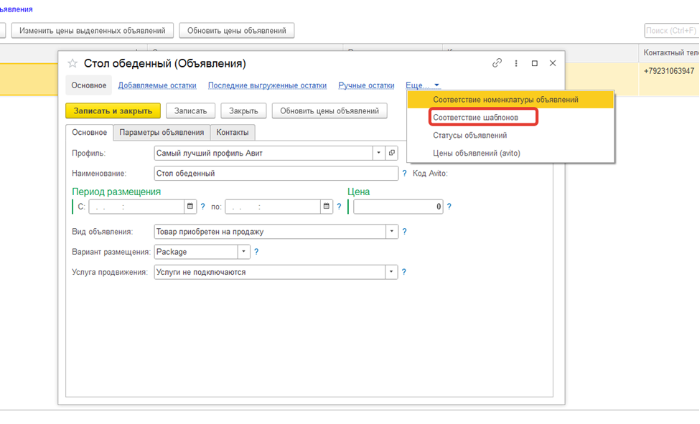The width and height of the screenshot is (700, 424).
Task: Switch to the Параметры объявления tab
Action: coord(161,132)
